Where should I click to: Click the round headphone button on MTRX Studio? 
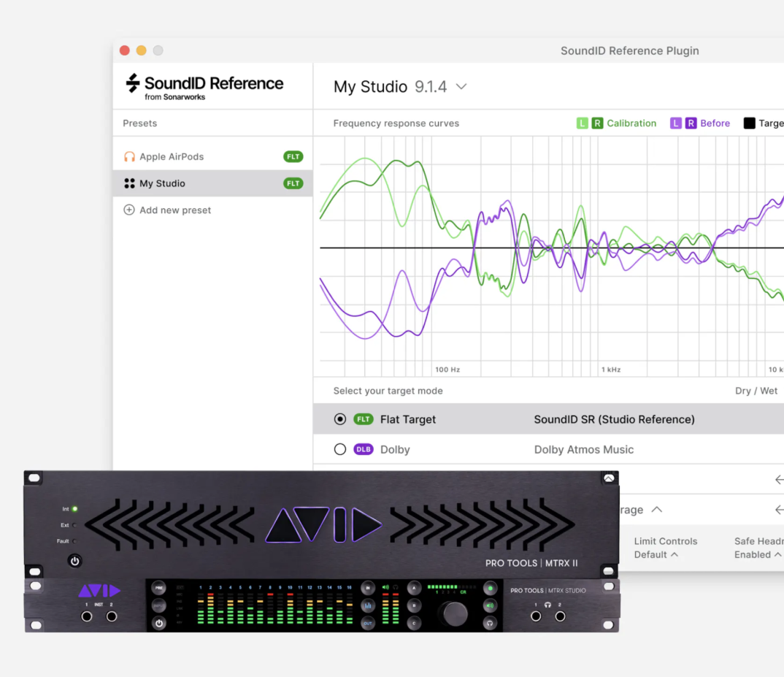(x=490, y=623)
